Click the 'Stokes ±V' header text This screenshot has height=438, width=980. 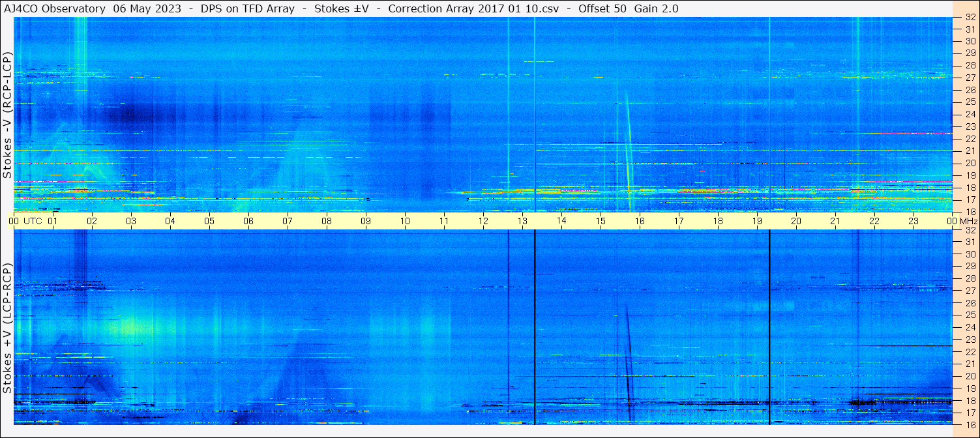pyautogui.click(x=341, y=8)
